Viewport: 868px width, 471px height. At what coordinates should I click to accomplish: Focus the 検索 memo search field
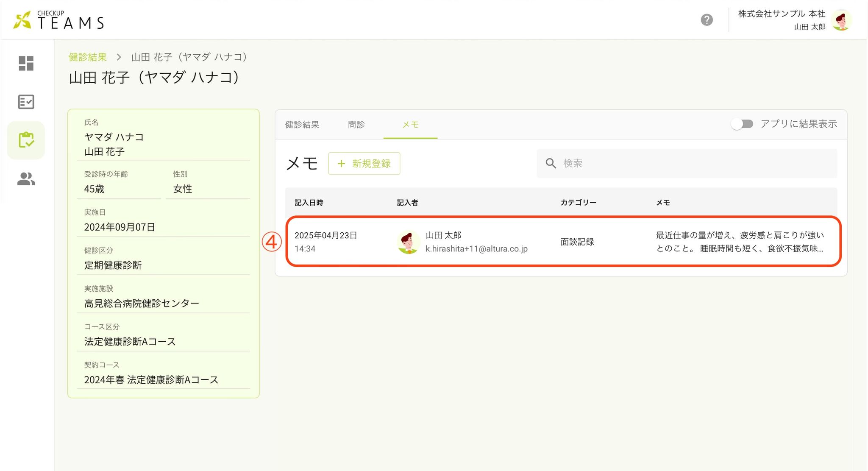pyautogui.click(x=695, y=163)
